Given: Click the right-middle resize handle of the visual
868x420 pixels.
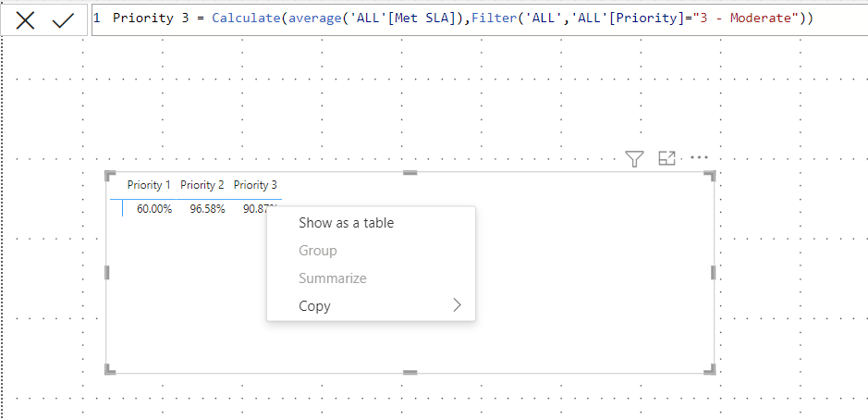Looking at the screenshot, I should (x=713, y=273).
